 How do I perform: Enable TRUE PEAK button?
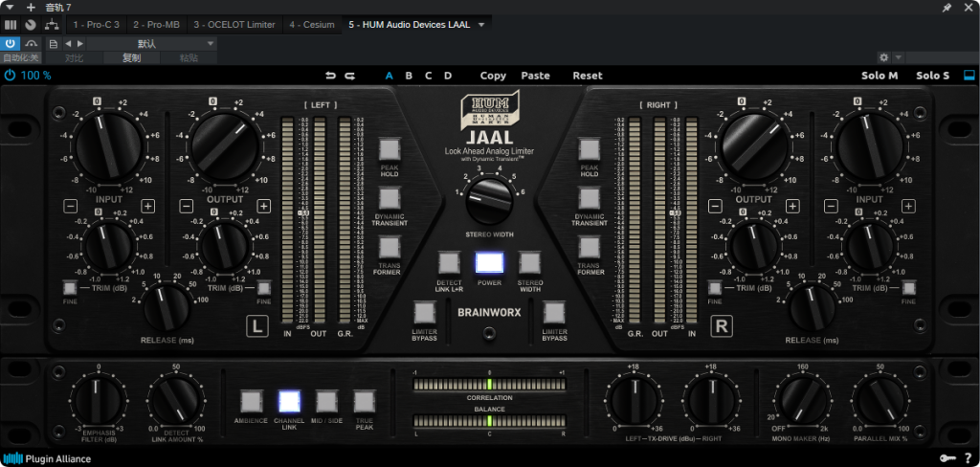(x=365, y=401)
